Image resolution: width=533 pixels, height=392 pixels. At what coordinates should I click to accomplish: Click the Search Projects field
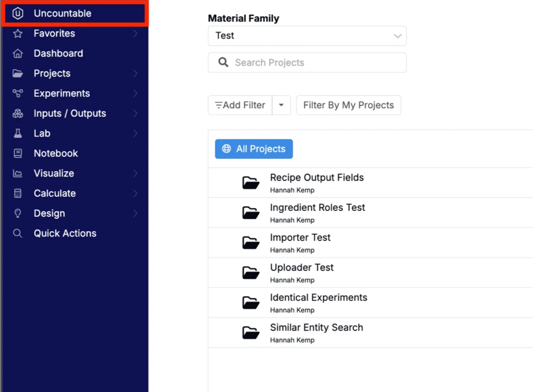[x=307, y=62]
